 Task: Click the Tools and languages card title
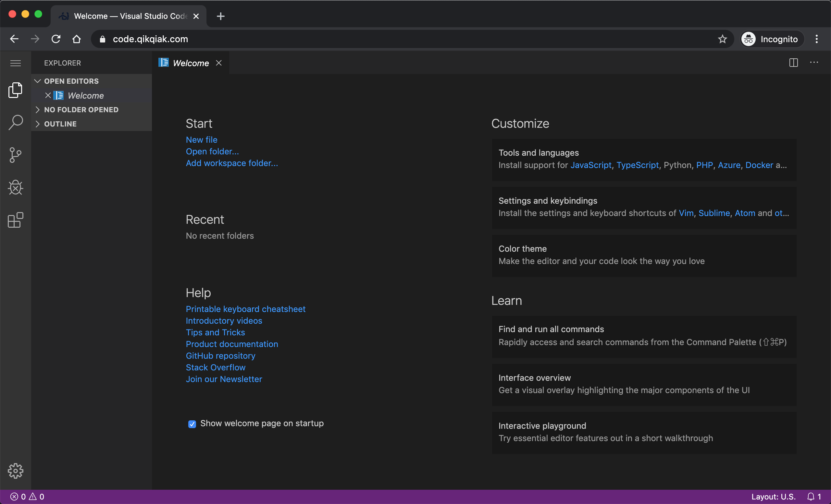(x=539, y=153)
